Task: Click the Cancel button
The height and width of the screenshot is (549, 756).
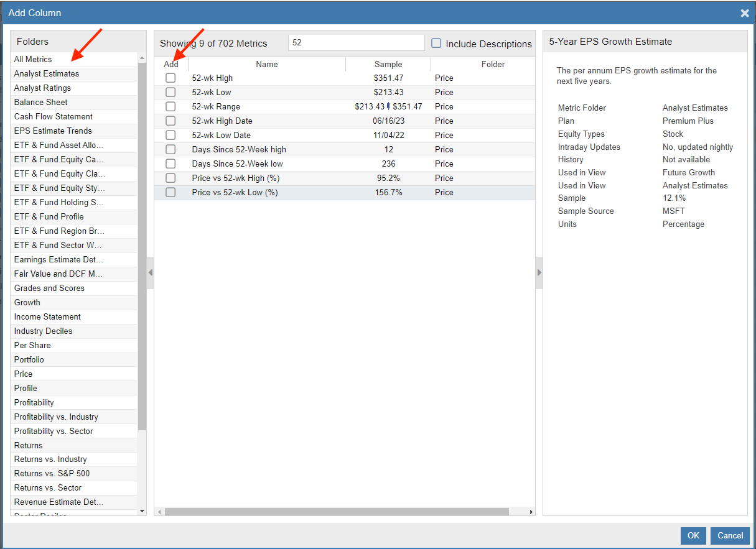Action: (x=730, y=535)
